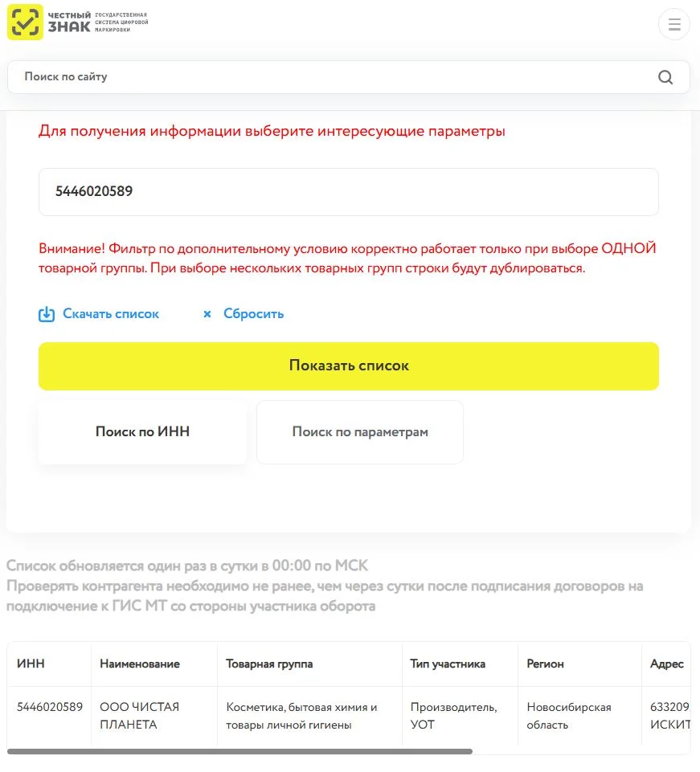Click the Тип участника column header
Image resolution: width=700 pixels, height=772 pixels.
tap(448, 664)
